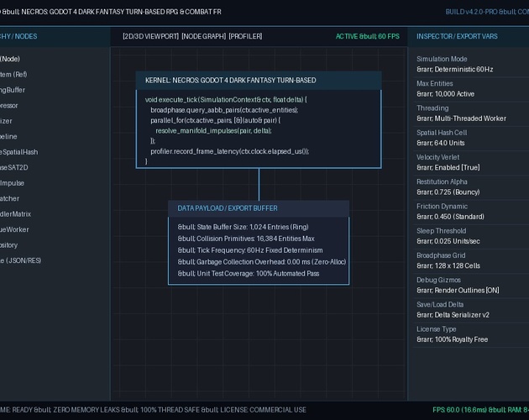The image size is (529, 420).
Task: Select the hierarchy node ending in 'ueWorker'
Action: point(14,229)
